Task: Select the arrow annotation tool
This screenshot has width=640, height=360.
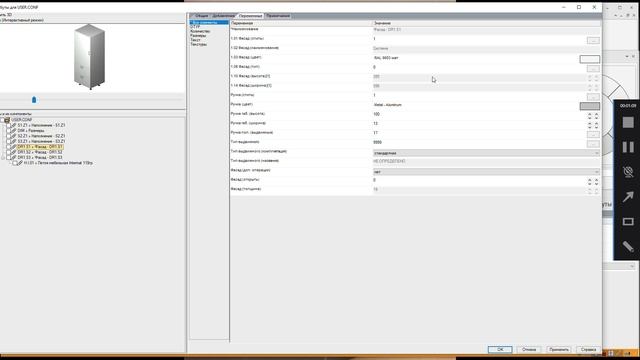Action: click(628, 197)
